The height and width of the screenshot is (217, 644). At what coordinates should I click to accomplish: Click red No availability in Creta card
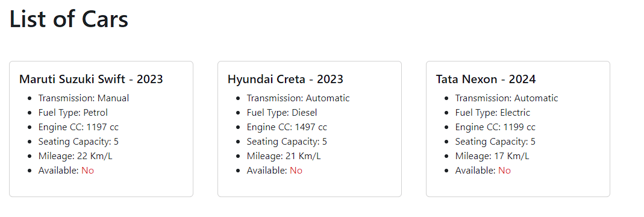(x=296, y=171)
